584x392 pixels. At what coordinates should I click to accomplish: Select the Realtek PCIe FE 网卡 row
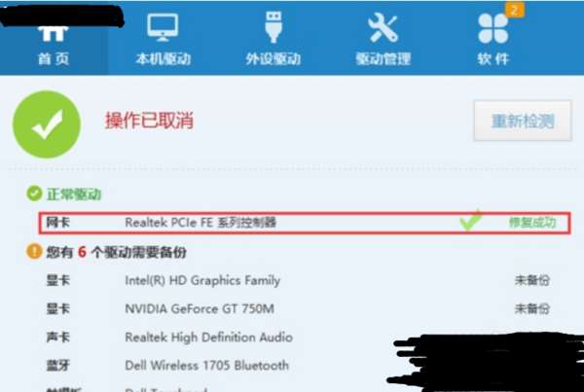coord(305,223)
